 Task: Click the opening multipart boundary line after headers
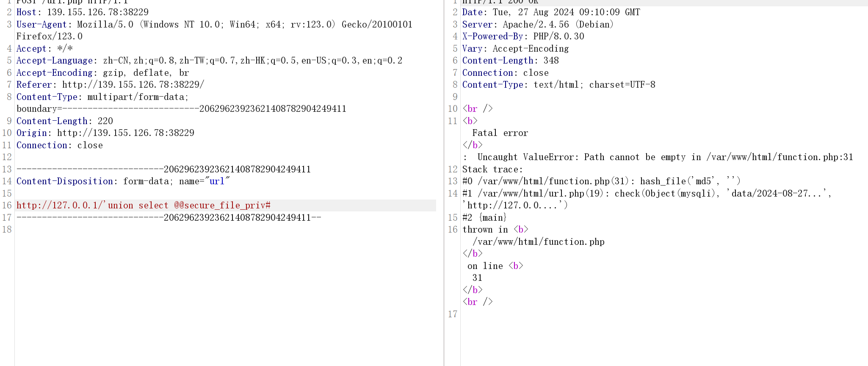pyautogui.click(x=163, y=169)
